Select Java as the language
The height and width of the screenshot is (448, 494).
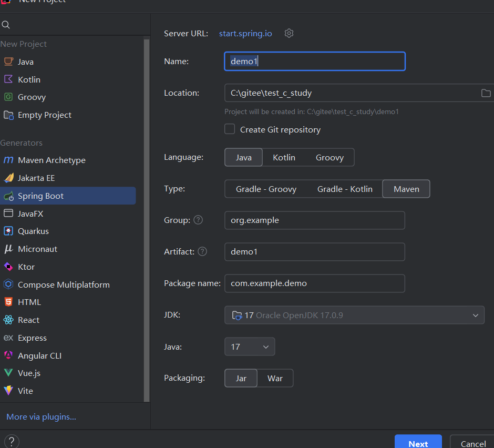click(243, 157)
